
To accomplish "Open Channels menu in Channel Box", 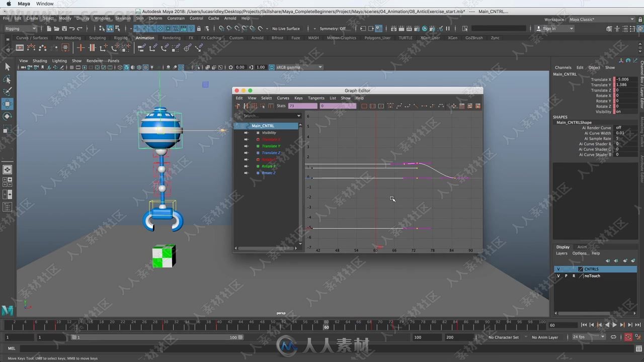I will (x=563, y=67).
